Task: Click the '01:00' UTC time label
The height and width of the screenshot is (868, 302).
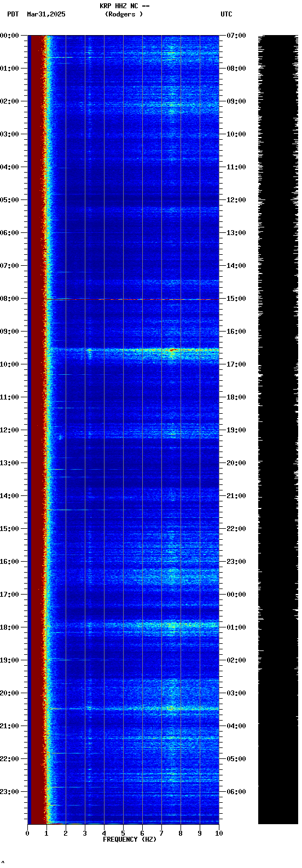Action: point(236,627)
